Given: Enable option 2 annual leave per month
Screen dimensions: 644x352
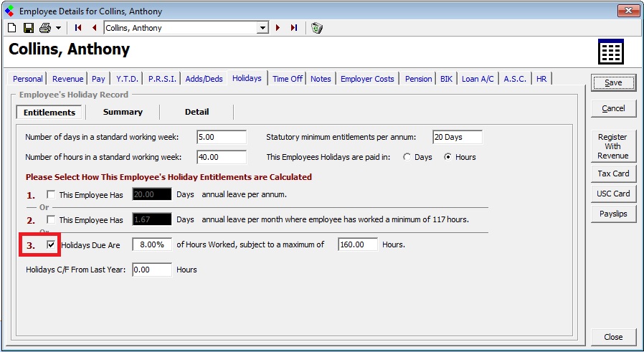Looking at the screenshot, I should coord(51,219).
